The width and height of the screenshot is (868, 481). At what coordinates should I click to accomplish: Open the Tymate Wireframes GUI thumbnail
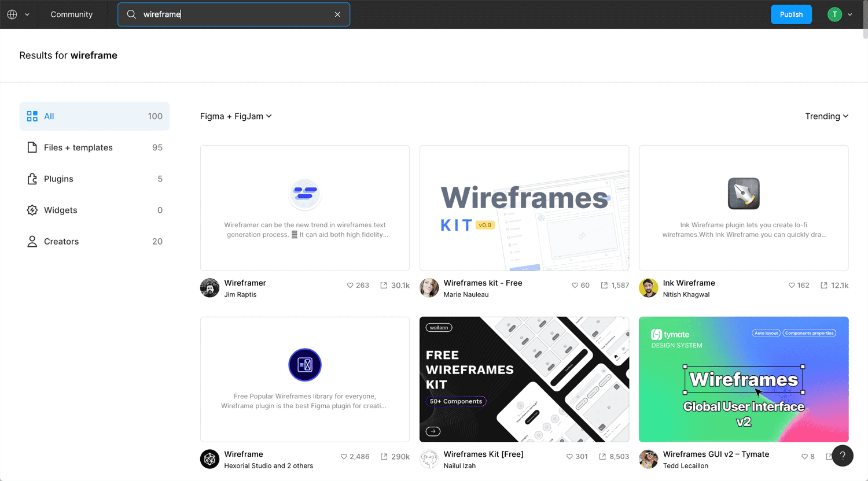point(744,379)
